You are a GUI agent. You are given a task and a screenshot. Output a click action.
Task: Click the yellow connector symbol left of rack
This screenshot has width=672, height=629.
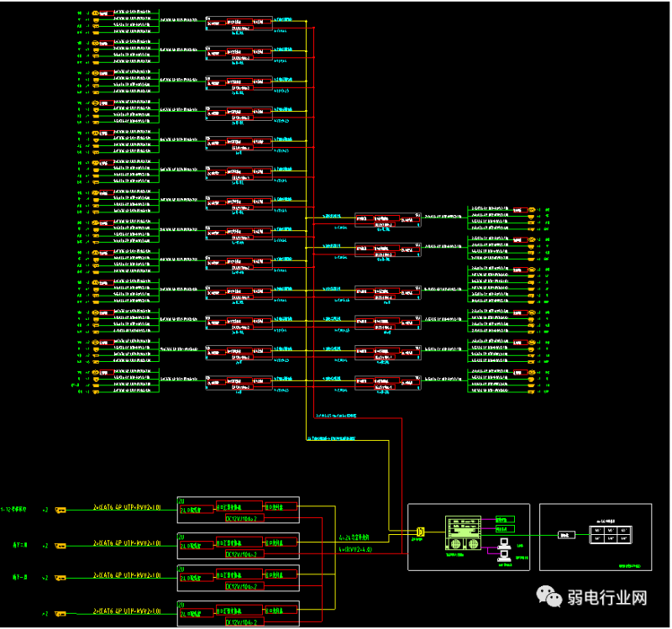[x=420, y=532]
